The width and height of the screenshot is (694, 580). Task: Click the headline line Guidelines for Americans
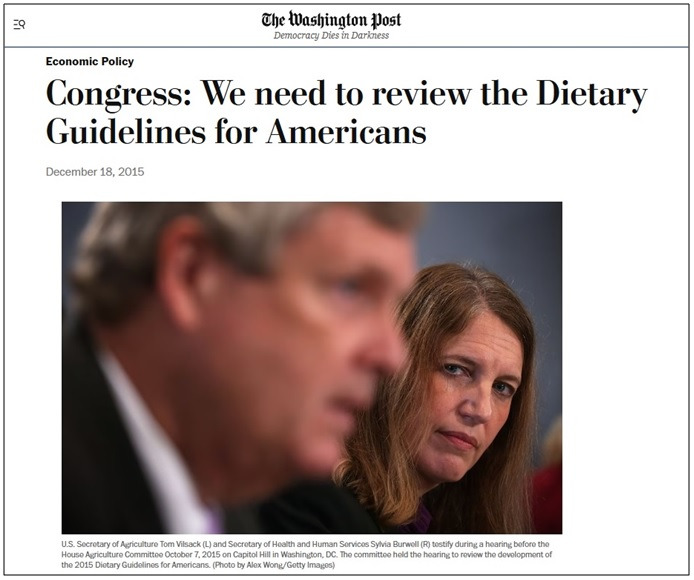236,131
